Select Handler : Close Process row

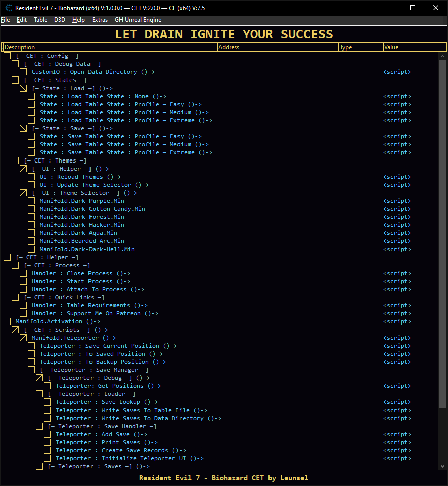pos(81,273)
